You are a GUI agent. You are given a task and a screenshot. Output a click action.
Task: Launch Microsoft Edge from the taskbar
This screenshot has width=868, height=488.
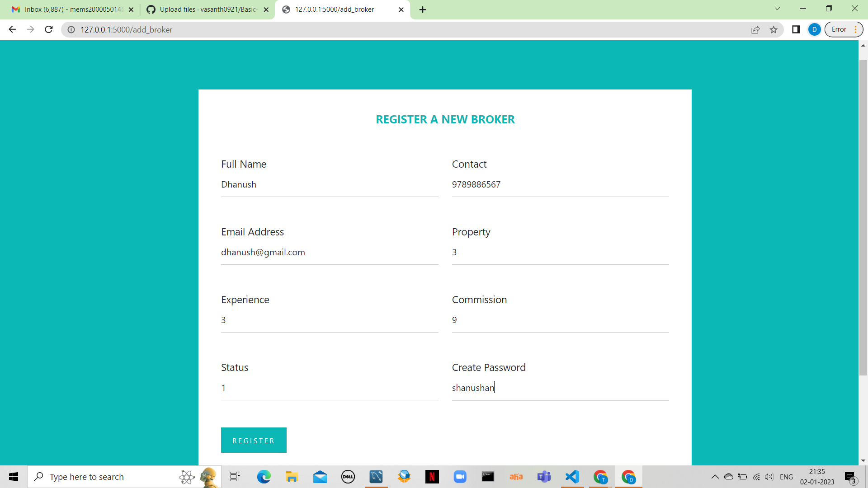(x=264, y=476)
